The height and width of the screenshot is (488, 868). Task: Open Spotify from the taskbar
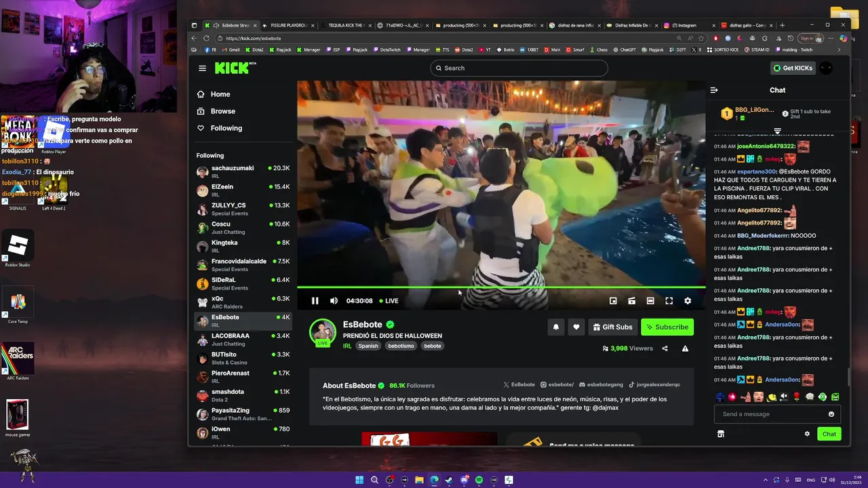coord(479,480)
